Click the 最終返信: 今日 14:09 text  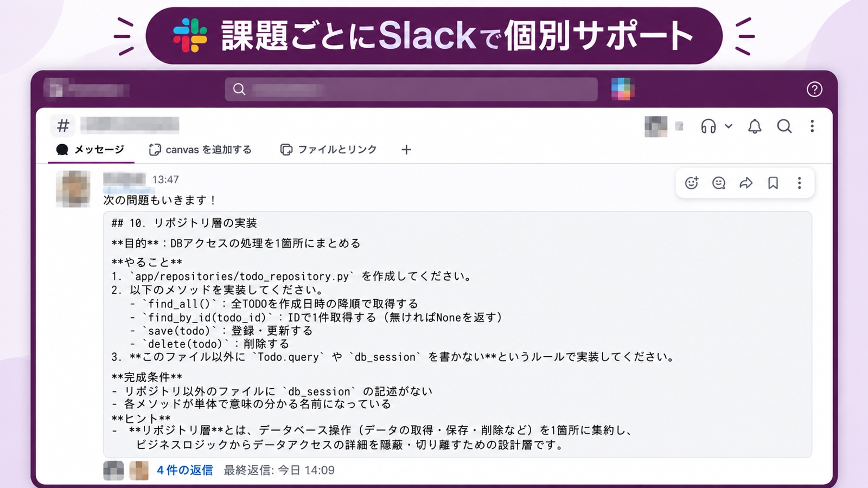pos(279,470)
